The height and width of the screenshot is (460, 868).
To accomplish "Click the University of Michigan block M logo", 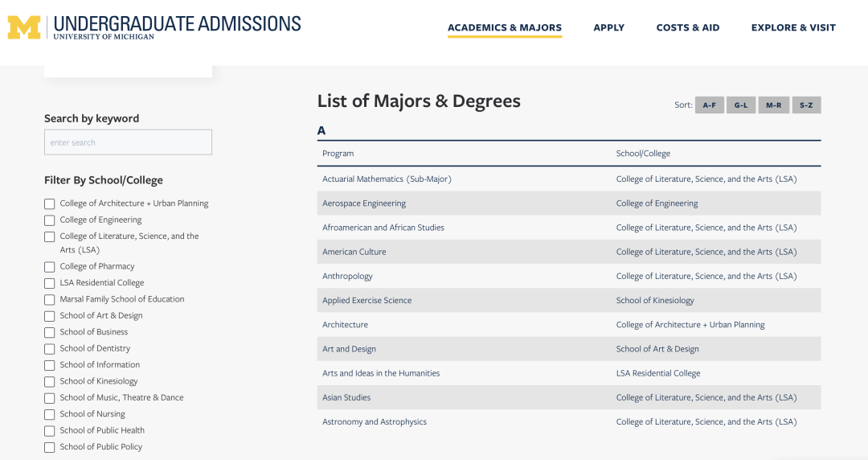I will pyautogui.click(x=24, y=27).
